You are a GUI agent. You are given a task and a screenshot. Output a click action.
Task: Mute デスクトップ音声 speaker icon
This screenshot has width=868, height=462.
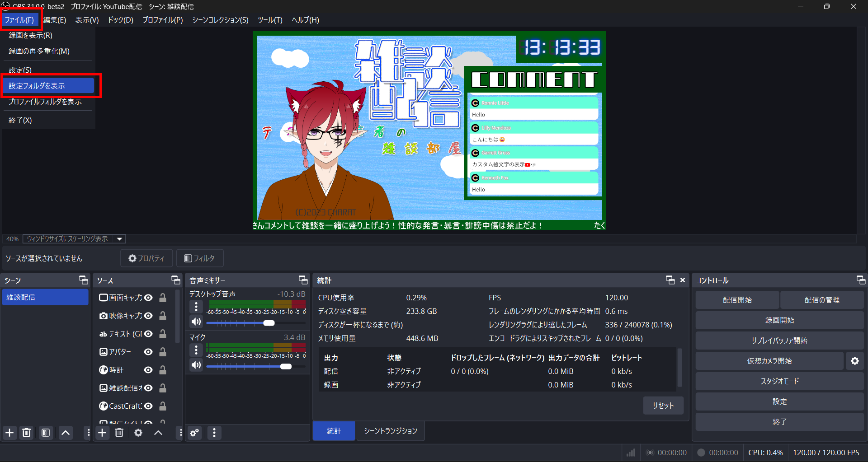tap(196, 322)
